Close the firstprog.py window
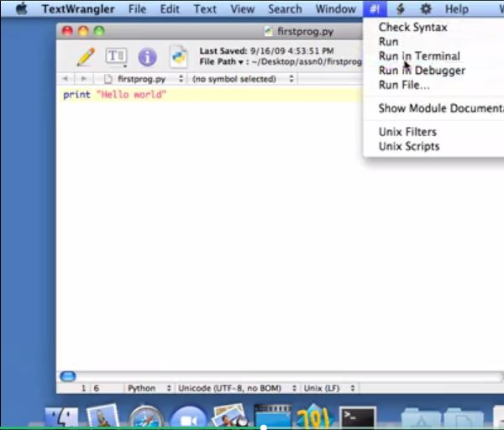This screenshot has height=430, width=504. pyautogui.click(x=67, y=31)
